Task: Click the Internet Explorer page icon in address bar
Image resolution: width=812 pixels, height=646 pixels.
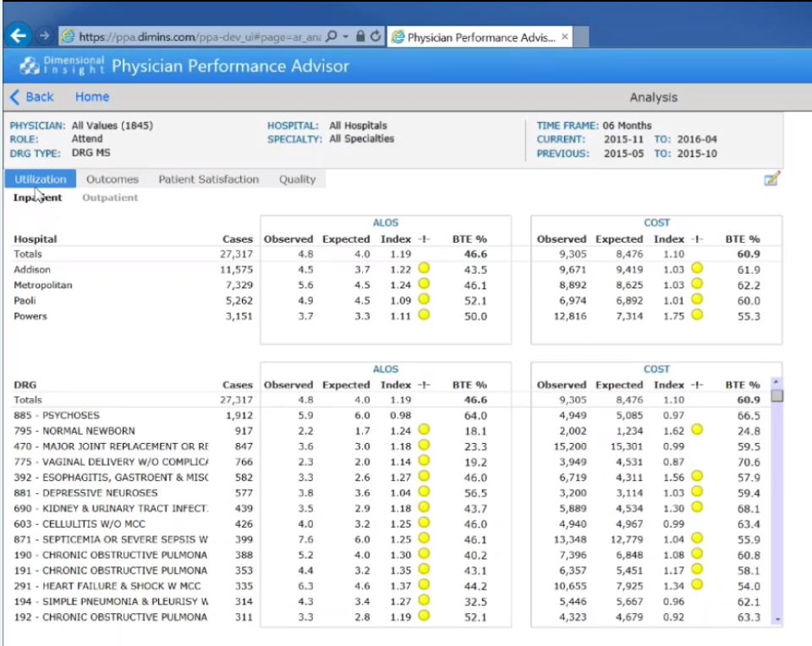Action: click(68, 36)
